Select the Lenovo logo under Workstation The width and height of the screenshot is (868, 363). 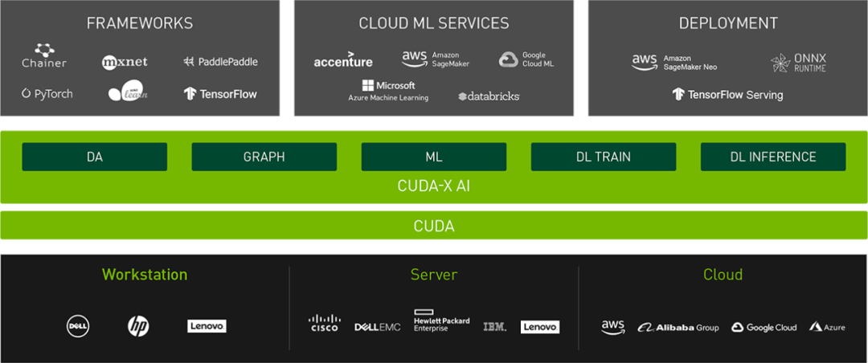coord(207,326)
